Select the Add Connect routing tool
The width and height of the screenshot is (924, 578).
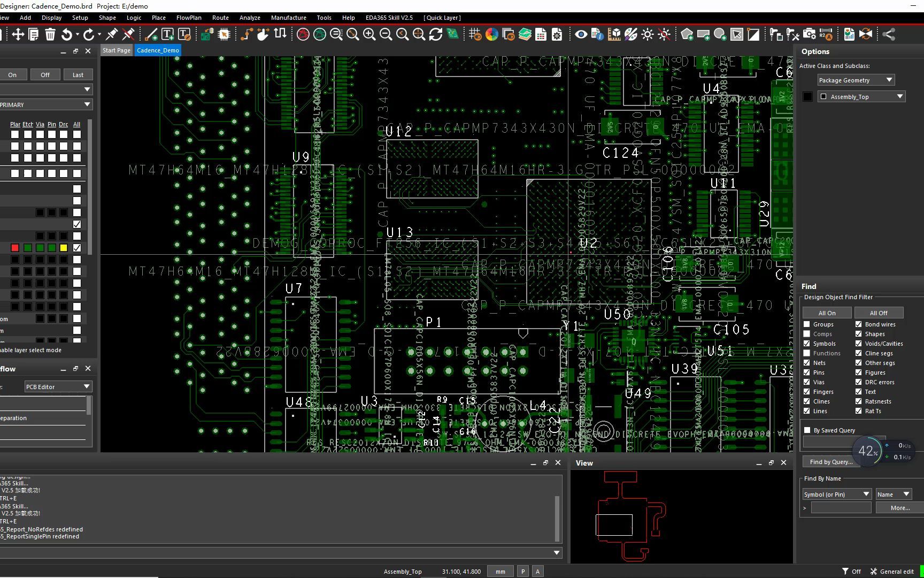(x=246, y=34)
